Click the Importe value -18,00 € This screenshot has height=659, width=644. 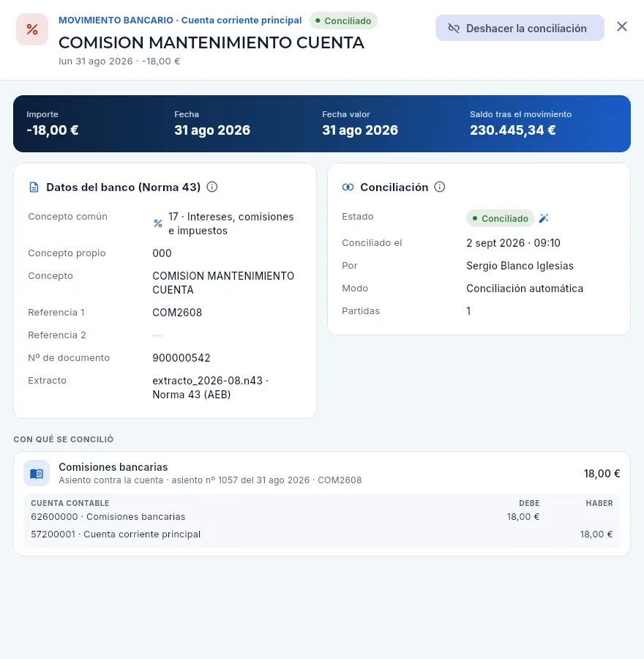[53, 130]
